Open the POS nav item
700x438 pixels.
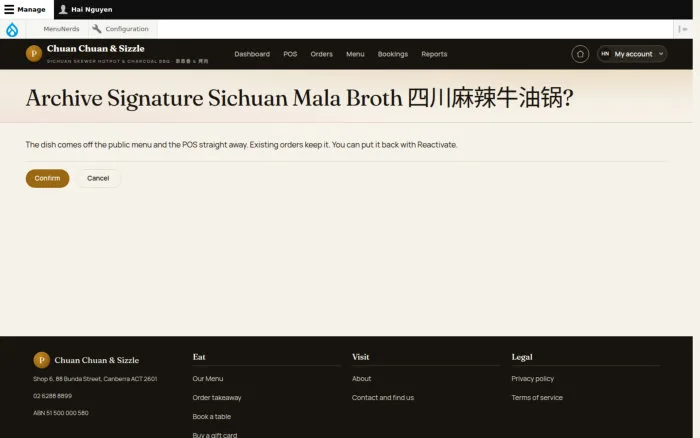290,54
